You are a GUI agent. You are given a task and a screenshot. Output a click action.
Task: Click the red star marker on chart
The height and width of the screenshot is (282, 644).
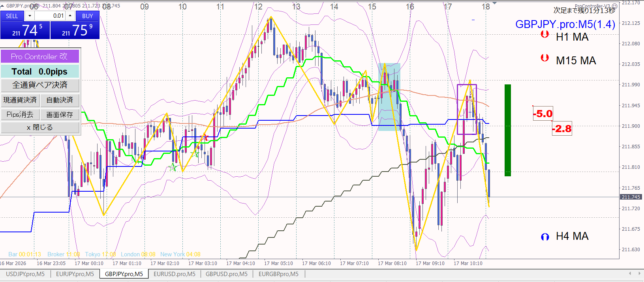(x=205, y=137)
